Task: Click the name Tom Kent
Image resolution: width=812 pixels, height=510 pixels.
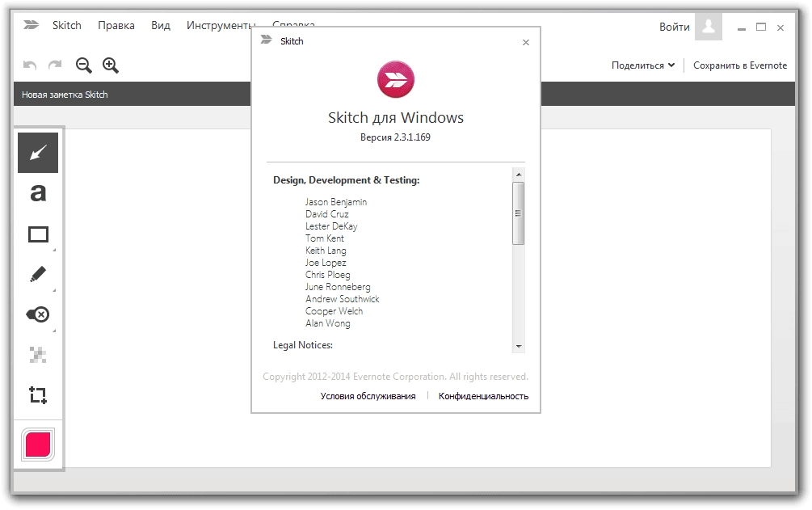Action: pyautogui.click(x=325, y=238)
